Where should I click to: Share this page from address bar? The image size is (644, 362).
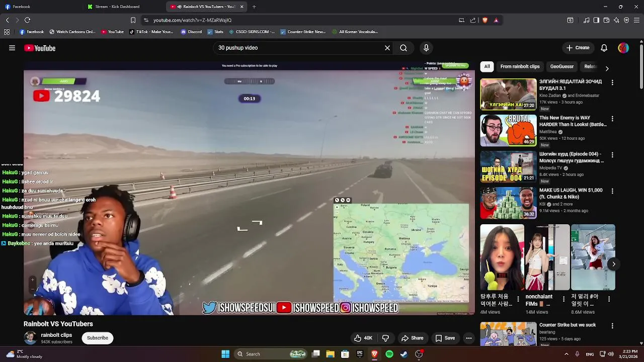473,20
